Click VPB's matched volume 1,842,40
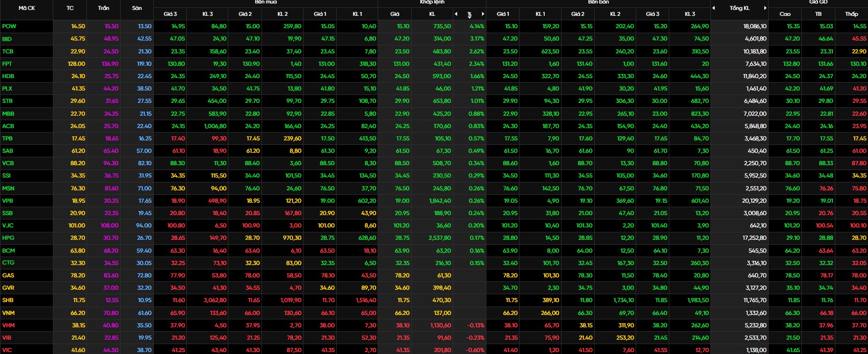 (440, 201)
